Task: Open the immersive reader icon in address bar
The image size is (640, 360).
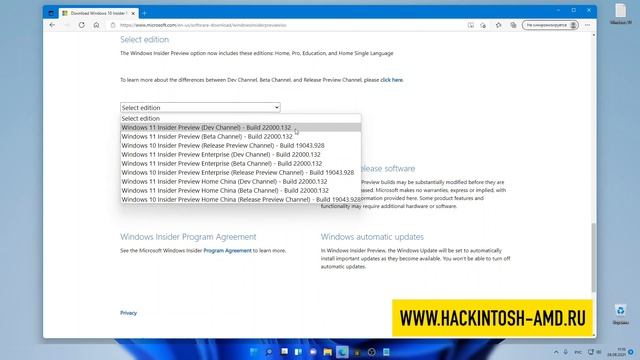Action: [x=471, y=25]
